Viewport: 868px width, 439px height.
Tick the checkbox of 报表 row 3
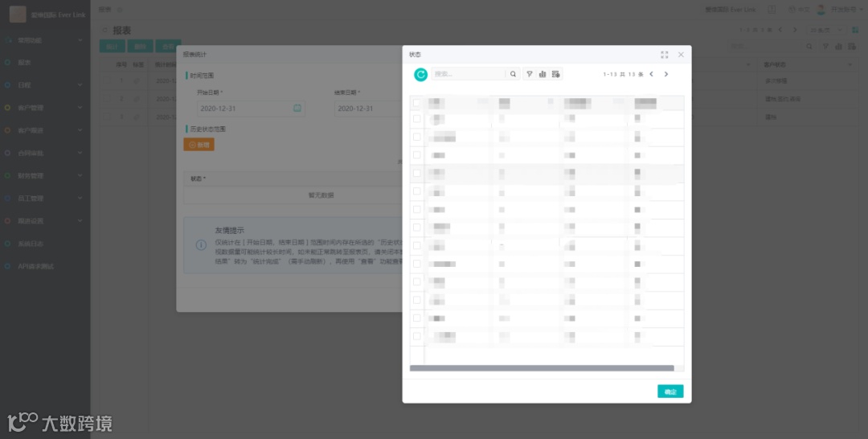106,117
